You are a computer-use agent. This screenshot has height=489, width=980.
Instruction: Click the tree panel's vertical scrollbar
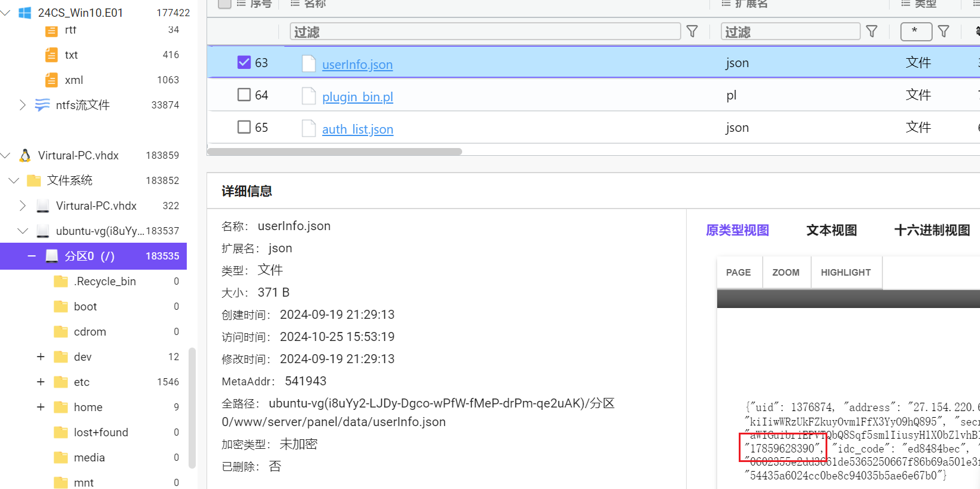coord(192,407)
